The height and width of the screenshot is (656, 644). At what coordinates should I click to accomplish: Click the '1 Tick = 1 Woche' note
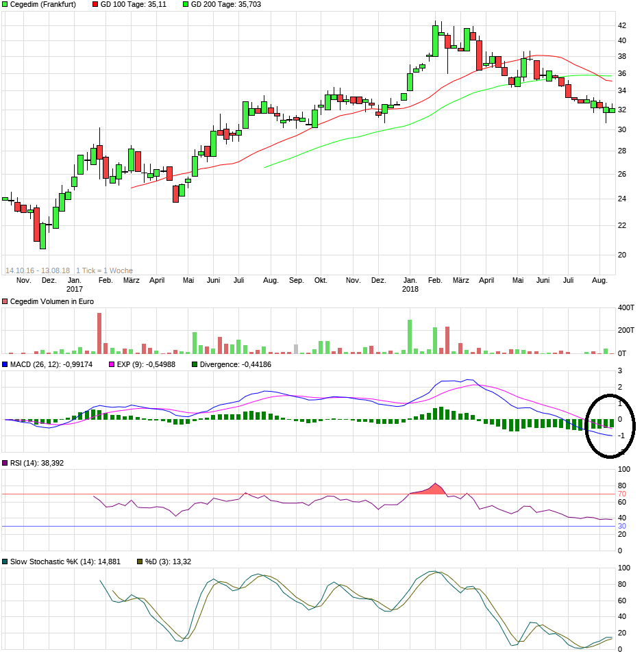[x=105, y=271]
